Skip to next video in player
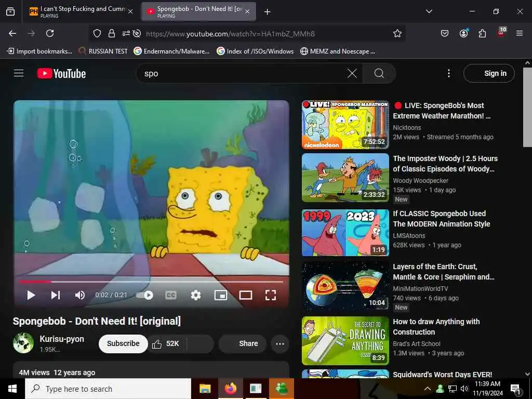This screenshot has width=532, height=399. click(x=56, y=295)
